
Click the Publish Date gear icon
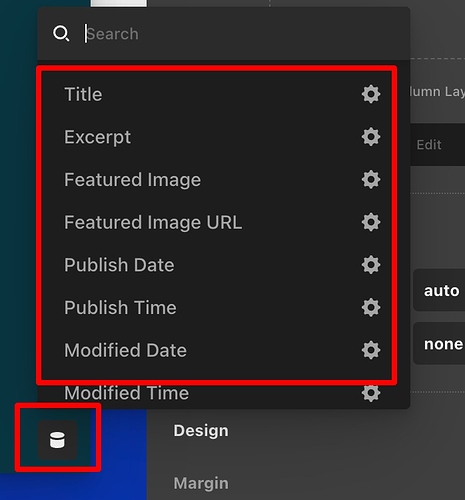tap(371, 265)
